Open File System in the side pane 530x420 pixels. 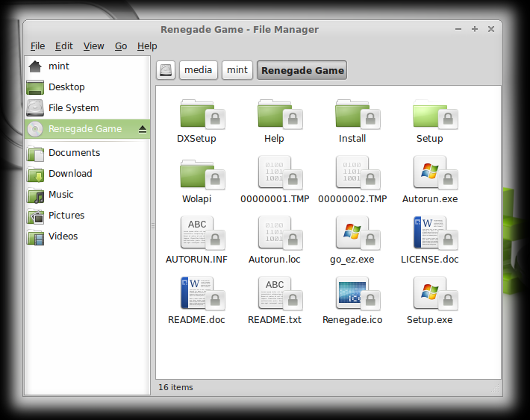[x=73, y=108]
